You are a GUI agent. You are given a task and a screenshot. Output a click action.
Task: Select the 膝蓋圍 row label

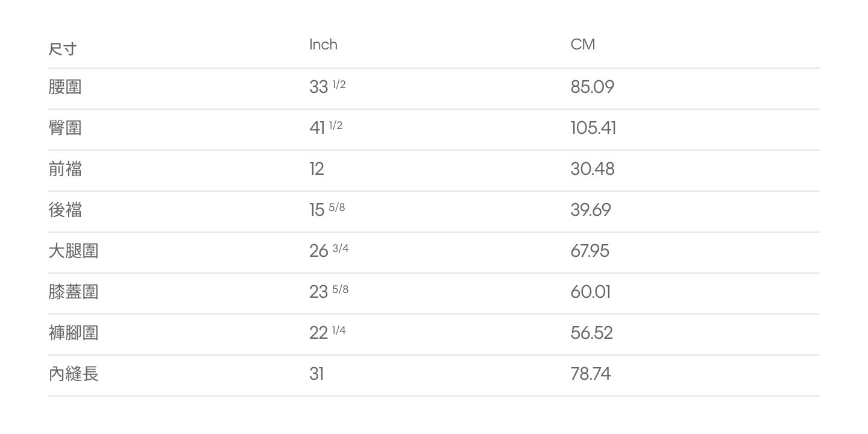coord(74,292)
